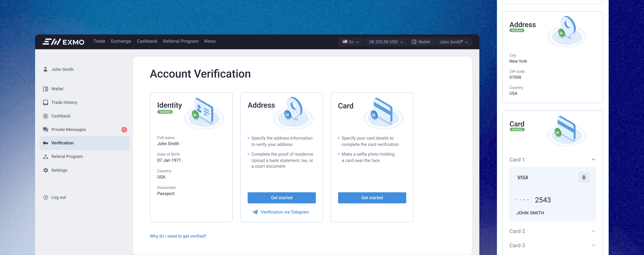Open the Exchange menu item

tap(121, 41)
